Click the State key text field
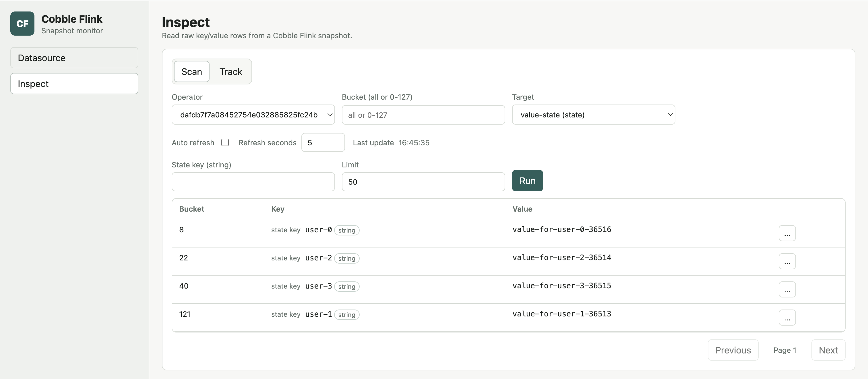 click(253, 182)
